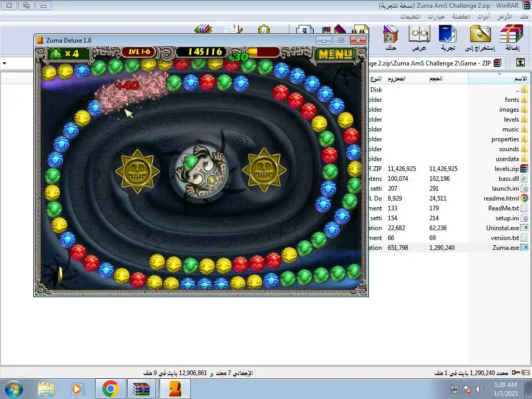The height and width of the screenshot is (399, 532).
Task: Select the Uninstal.exe file icon
Action: click(x=525, y=228)
